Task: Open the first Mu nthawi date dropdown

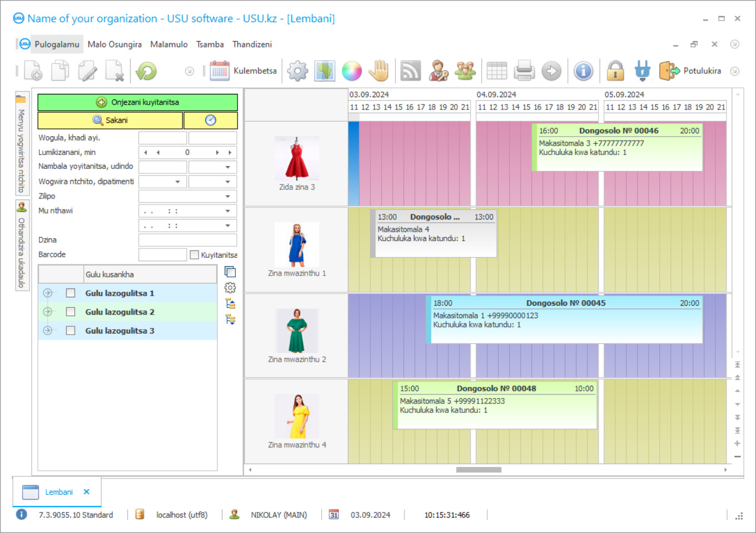Action: pos(228,211)
